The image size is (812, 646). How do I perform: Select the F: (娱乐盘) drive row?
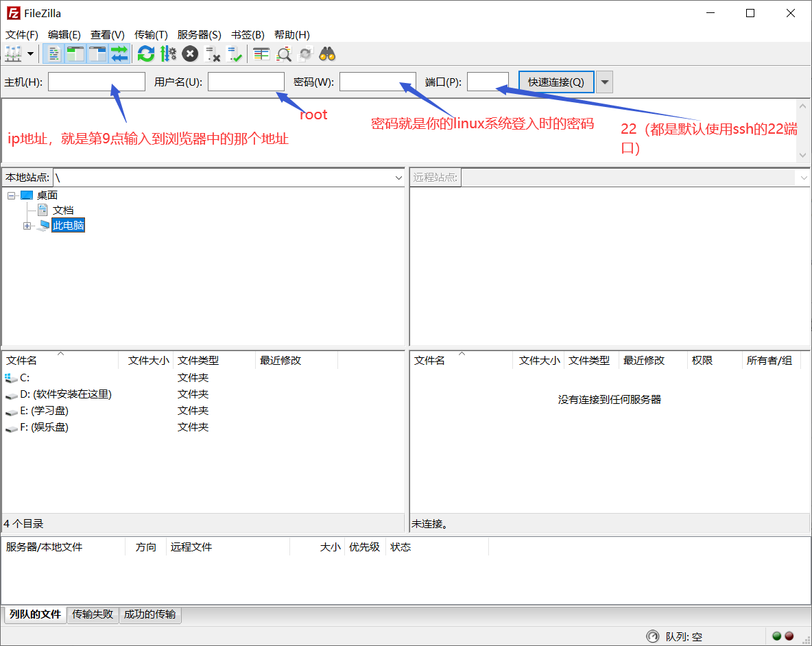pos(203,427)
